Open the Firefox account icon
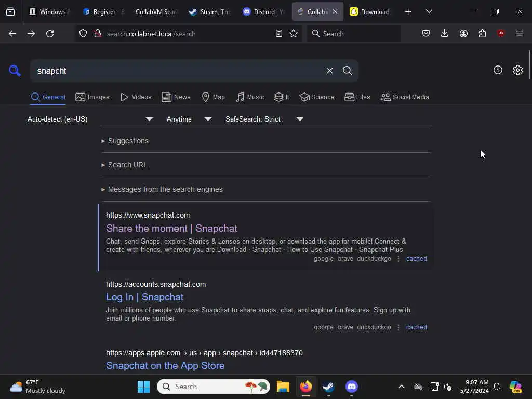532x399 pixels. pyautogui.click(x=463, y=34)
